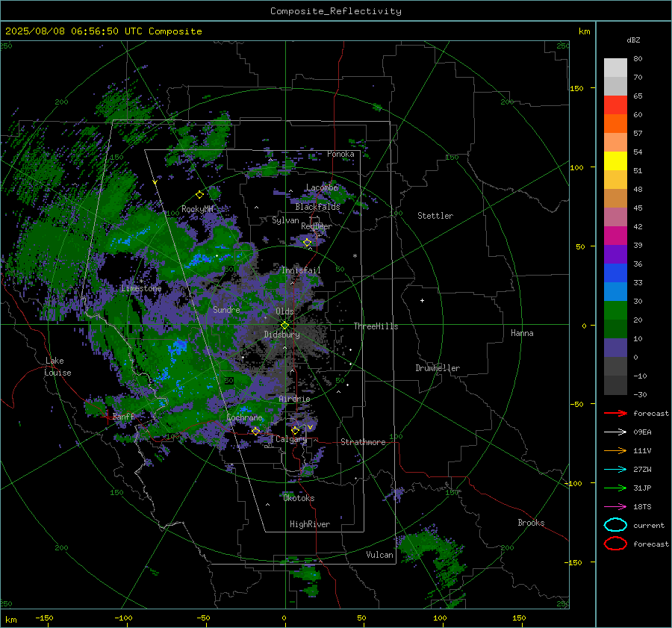Click the white plus marker near Stettler county
The image size is (672, 628).
click(422, 300)
